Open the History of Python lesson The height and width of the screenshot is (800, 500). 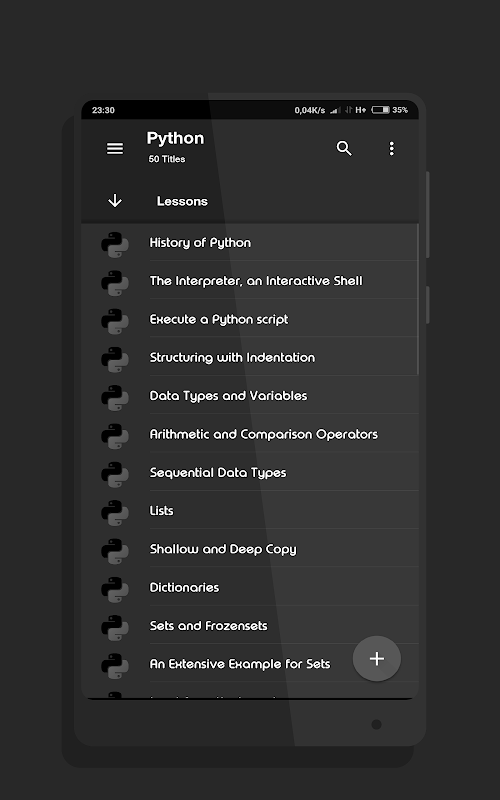tap(250, 242)
